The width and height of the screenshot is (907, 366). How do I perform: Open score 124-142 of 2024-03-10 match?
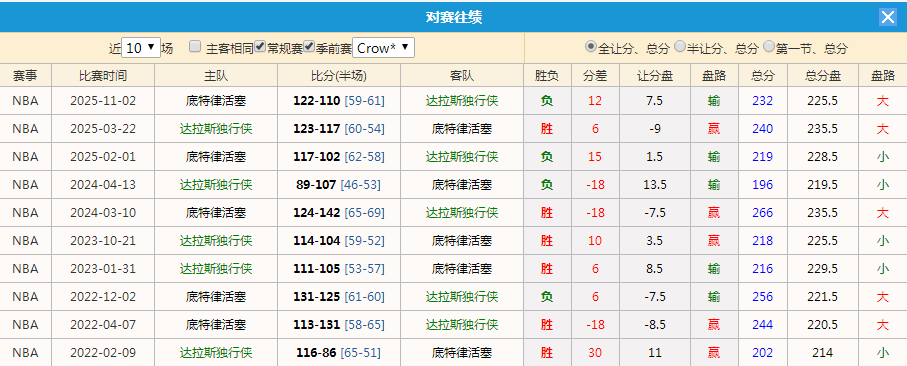(x=317, y=212)
